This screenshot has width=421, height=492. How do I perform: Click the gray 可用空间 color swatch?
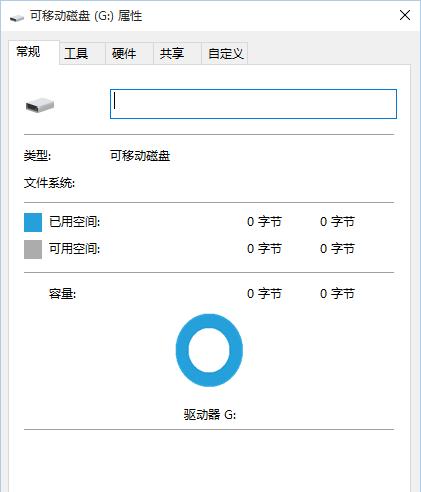[x=33, y=249]
